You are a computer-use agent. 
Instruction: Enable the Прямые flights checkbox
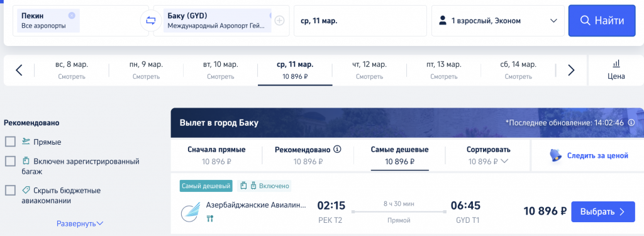[x=10, y=142]
